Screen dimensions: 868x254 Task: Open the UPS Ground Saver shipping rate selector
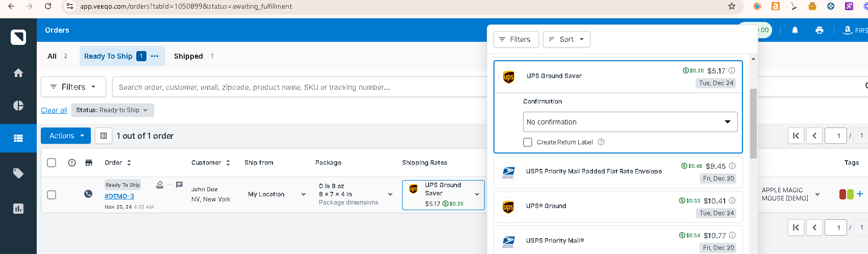(443, 195)
